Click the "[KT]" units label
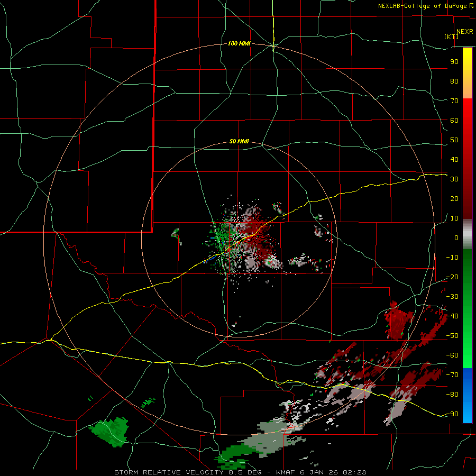The image size is (476, 476). pyautogui.click(x=452, y=36)
